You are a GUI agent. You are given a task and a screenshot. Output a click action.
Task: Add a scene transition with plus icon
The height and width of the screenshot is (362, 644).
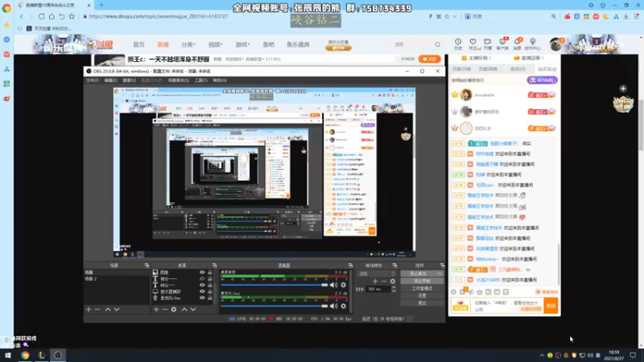tap(375, 281)
